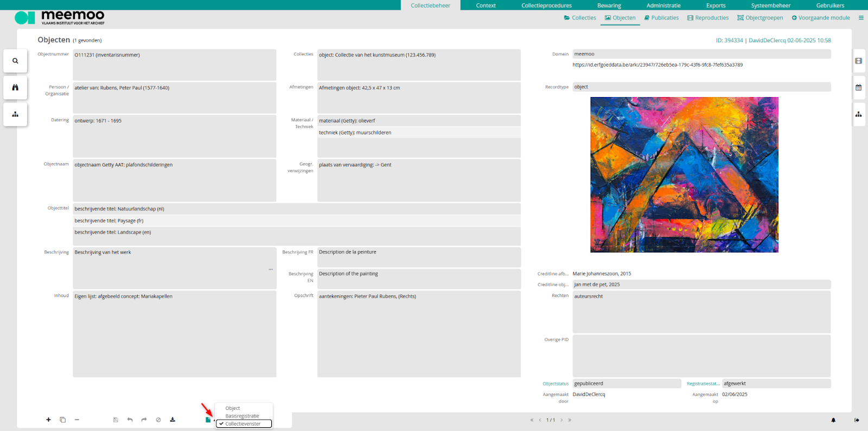Open the Bewaring main tab

[609, 5]
